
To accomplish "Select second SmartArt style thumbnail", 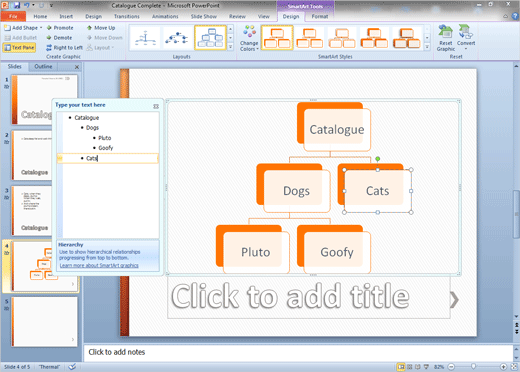I will [309, 38].
